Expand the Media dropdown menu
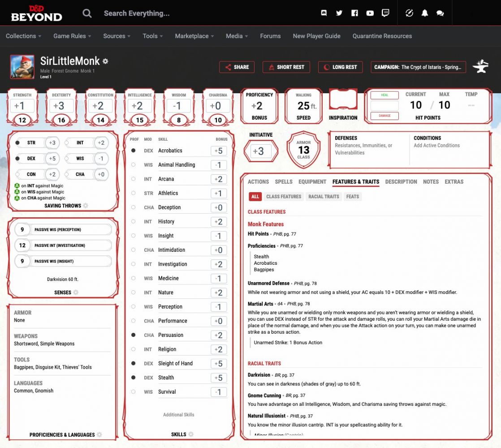The image size is (501, 448). 237,36
